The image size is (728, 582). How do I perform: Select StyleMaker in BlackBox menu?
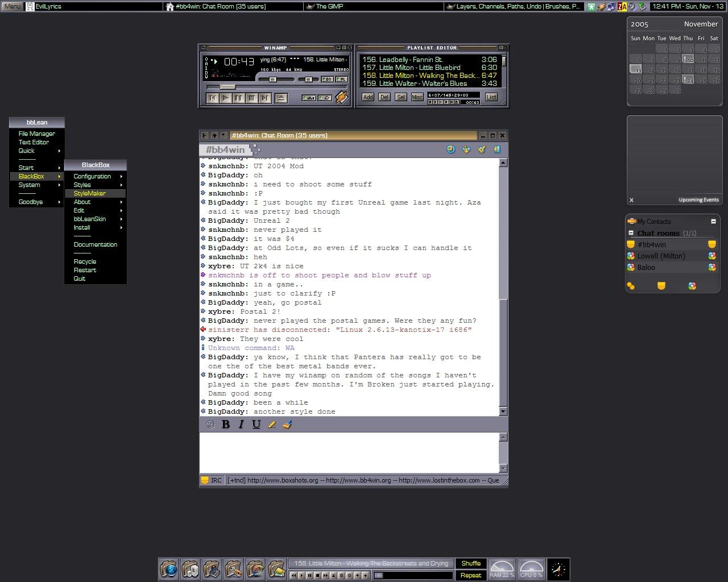(x=96, y=193)
